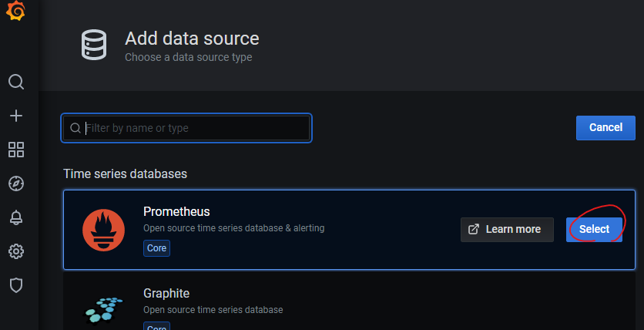This screenshot has height=330, width=644.
Task: Click the Prometheus data source title
Action: (176, 211)
